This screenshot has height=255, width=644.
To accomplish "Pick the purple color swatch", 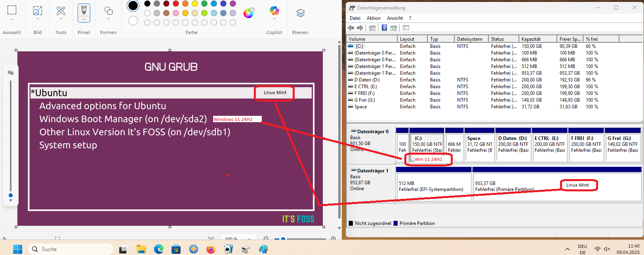I will [233, 4].
